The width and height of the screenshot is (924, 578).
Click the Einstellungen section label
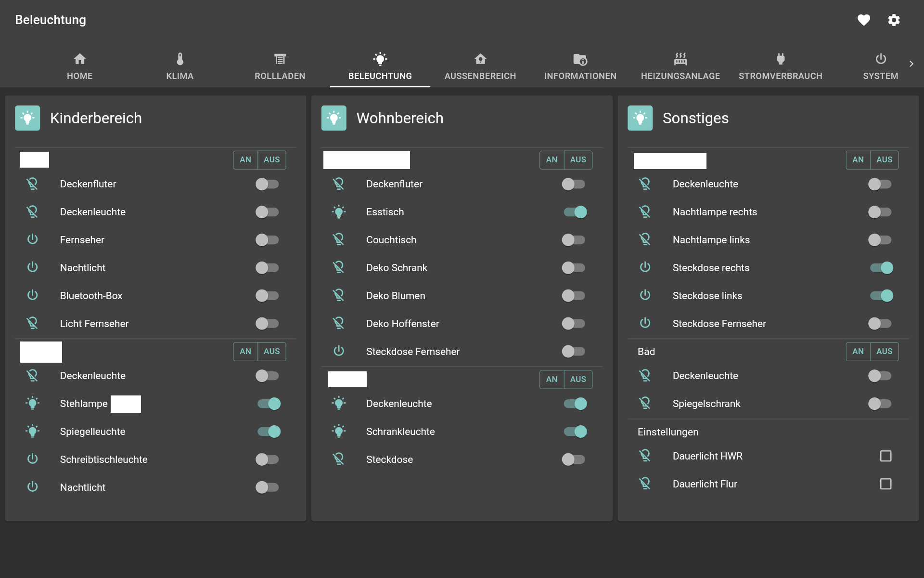668,432
